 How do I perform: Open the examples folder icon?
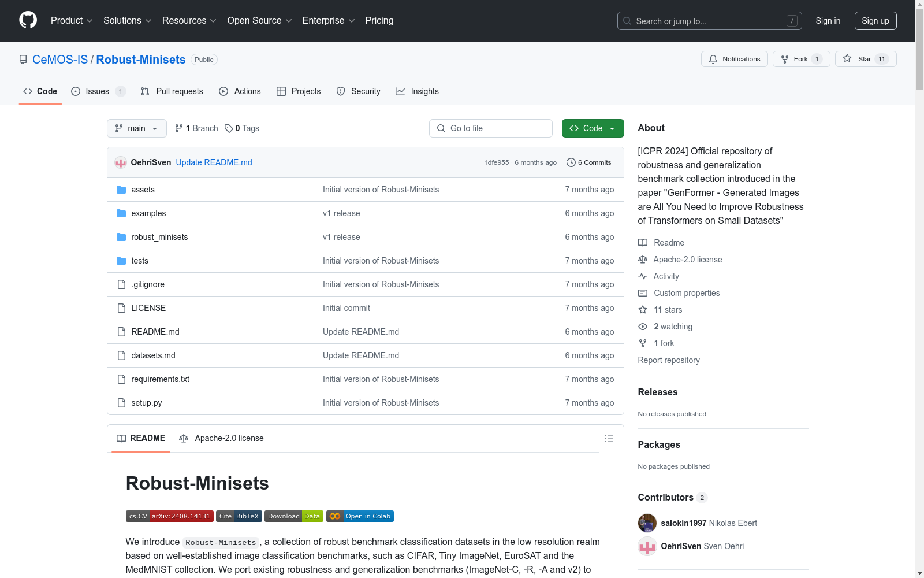pos(121,213)
